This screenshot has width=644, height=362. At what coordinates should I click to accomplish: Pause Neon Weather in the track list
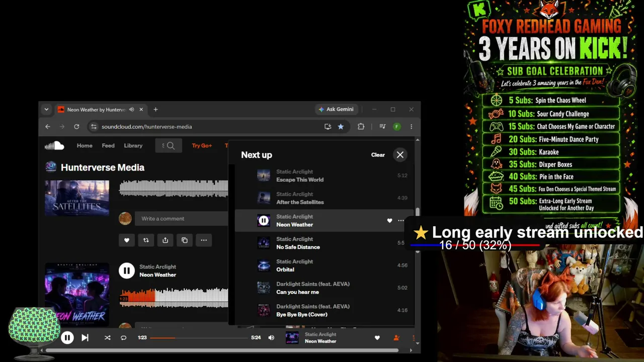pyautogui.click(x=127, y=270)
